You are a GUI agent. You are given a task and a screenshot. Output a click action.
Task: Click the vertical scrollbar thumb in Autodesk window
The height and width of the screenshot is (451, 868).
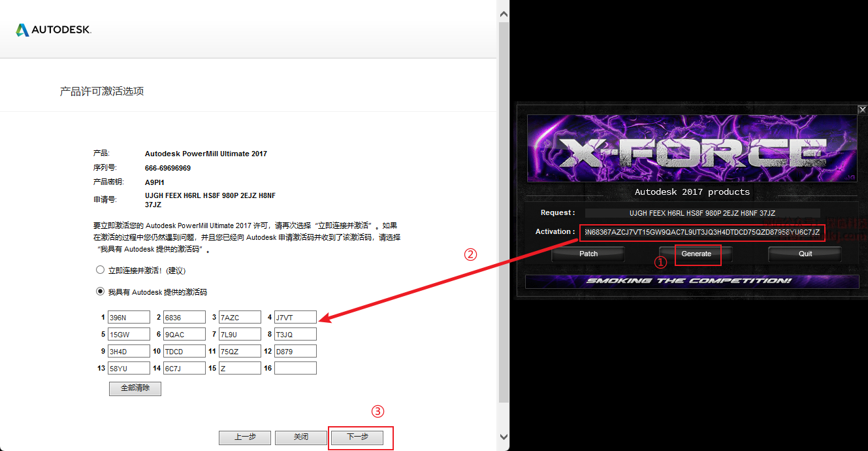[x=504, y=212]
